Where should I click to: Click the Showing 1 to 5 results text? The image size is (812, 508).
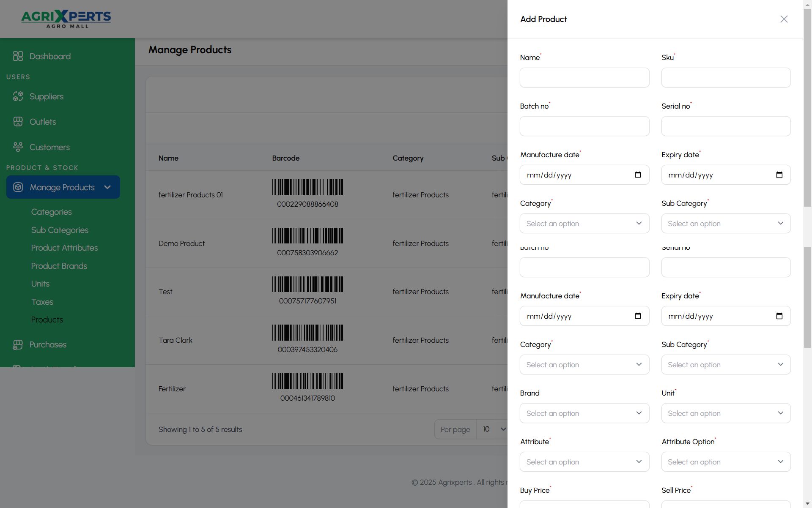(200, 429)
